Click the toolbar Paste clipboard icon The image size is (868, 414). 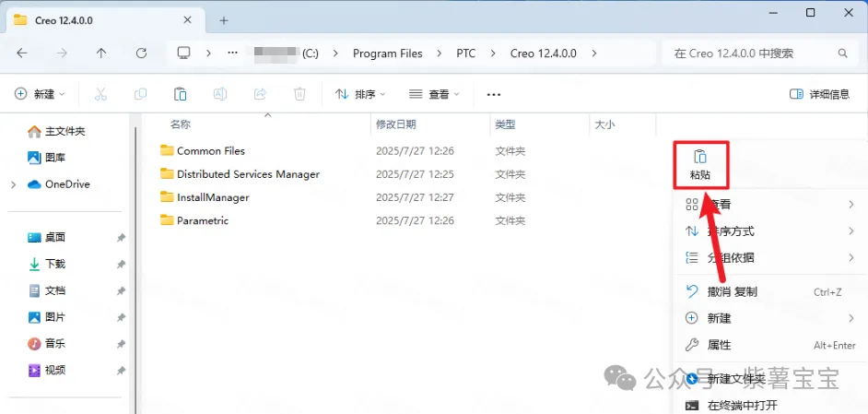click(x=181, y=94)
